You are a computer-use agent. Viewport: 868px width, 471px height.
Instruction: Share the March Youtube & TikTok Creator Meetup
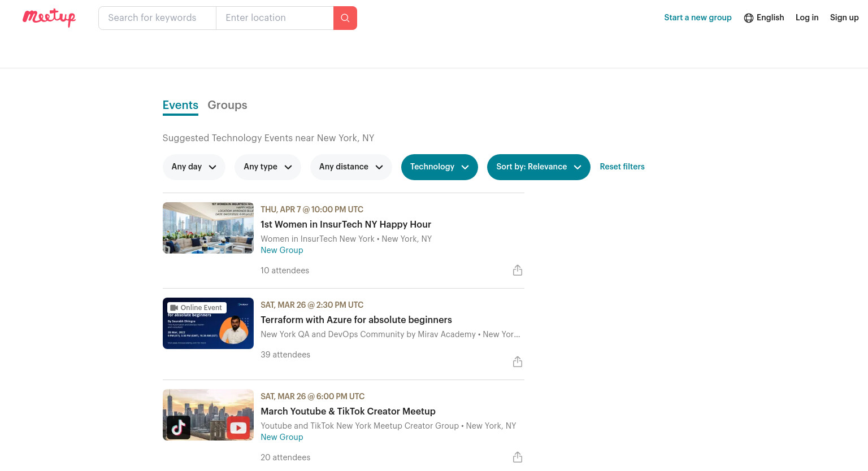[518, 457]
